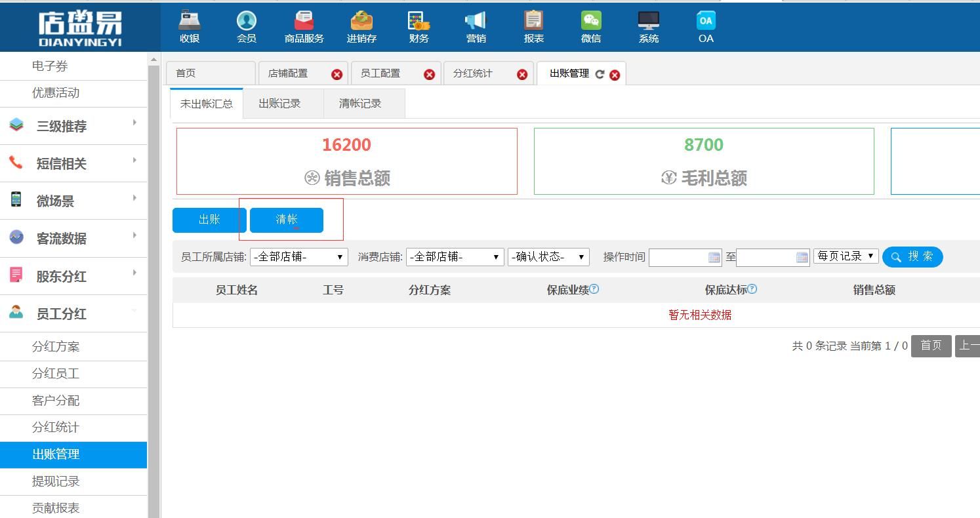Open 分红员工 in sidebar
Screen dimensions: 980x518
[73, 374]
